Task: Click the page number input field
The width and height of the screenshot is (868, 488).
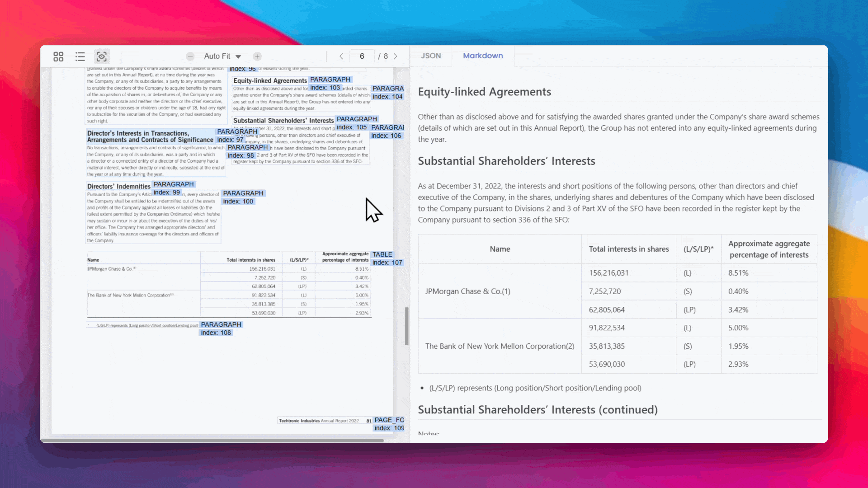Action: click(x=362, y=56)
